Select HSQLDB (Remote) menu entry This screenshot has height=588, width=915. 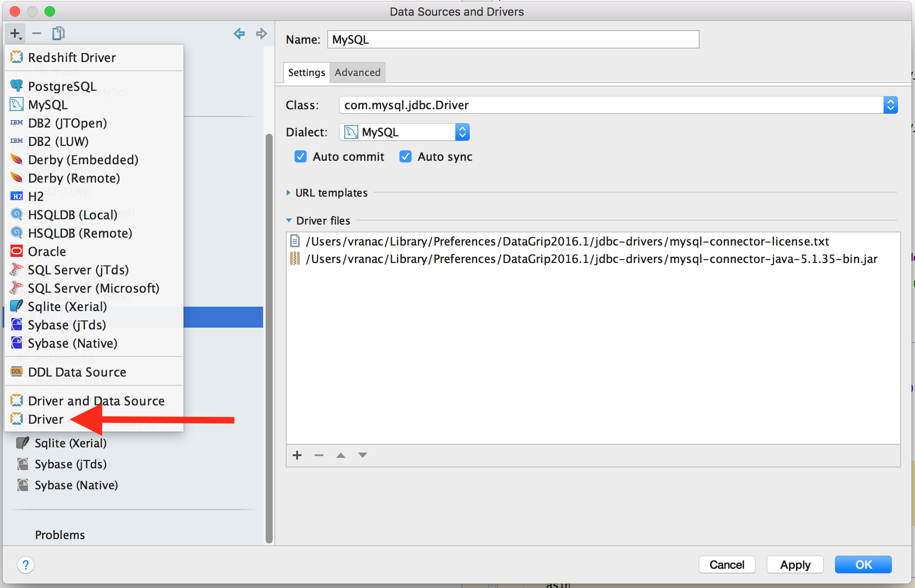tap(94, 233)
